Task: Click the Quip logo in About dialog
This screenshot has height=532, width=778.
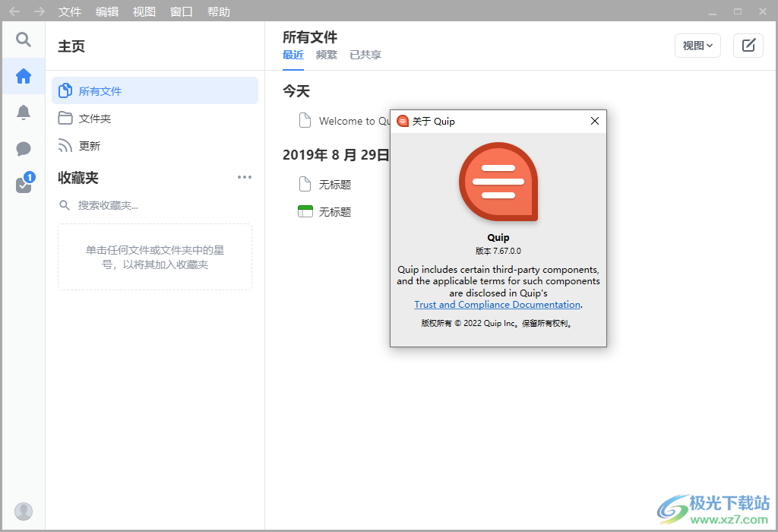Action: [x=498, y=182]
